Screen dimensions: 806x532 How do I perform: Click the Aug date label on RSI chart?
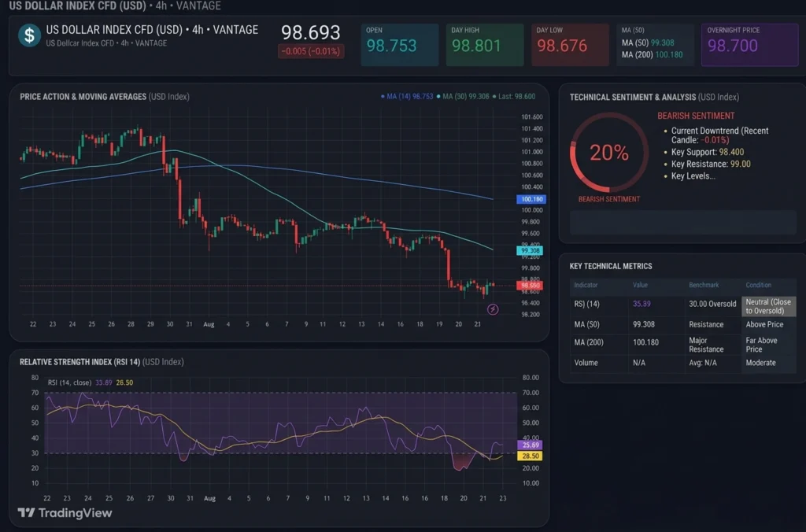(209, 498)
